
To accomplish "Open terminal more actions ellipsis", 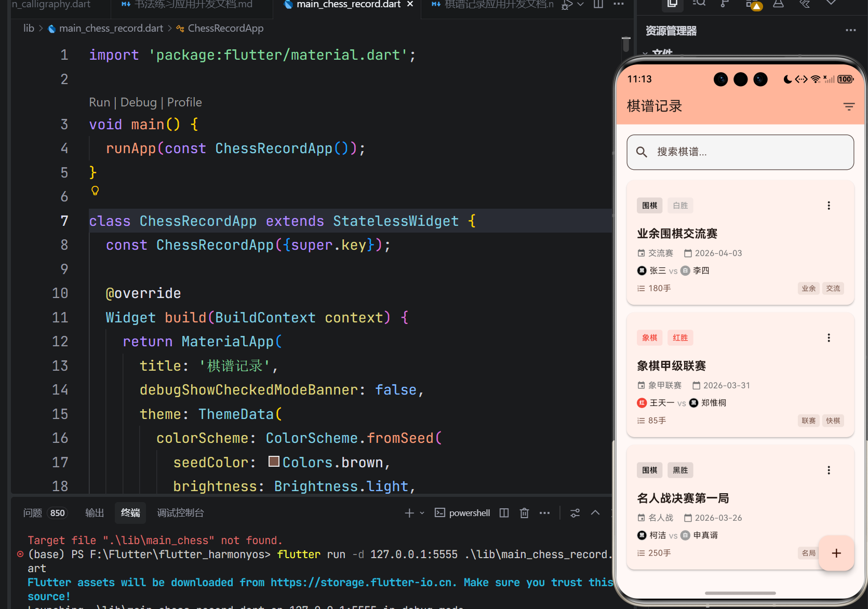I will click(544, 513).
